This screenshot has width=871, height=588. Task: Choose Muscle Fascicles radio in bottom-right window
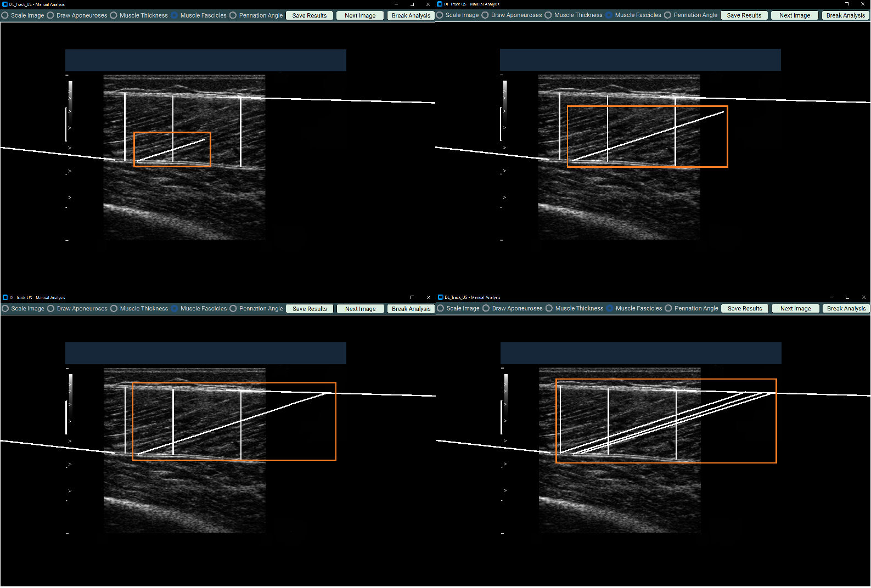click(x=610, y=308)
